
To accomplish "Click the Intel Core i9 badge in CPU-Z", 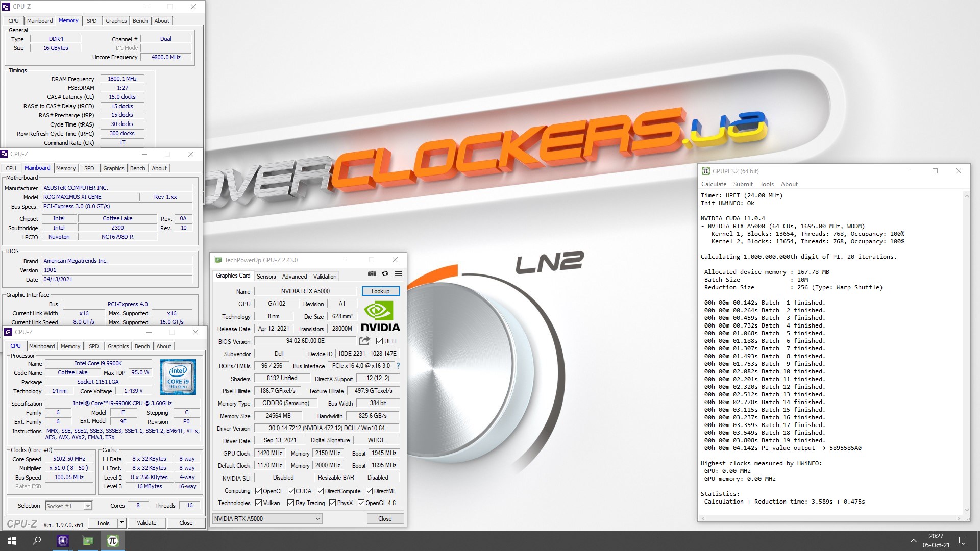I will pos(178,378).
